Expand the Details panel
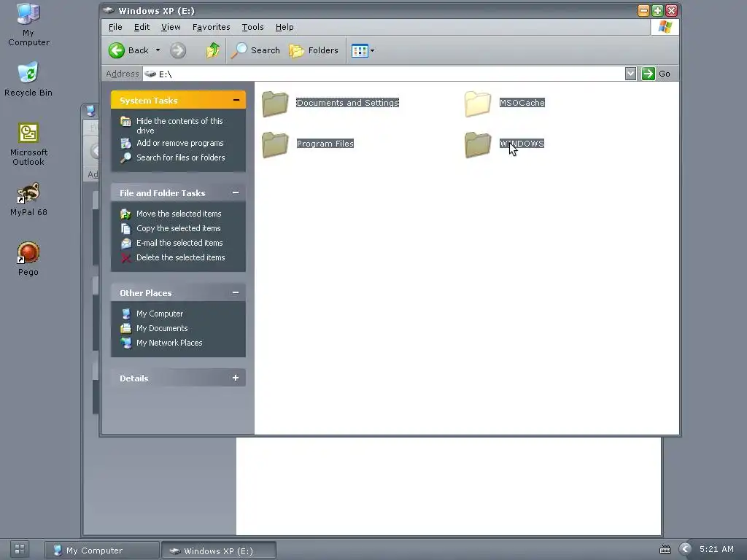Viewport: 747px width, 560px height. [236, 378]
